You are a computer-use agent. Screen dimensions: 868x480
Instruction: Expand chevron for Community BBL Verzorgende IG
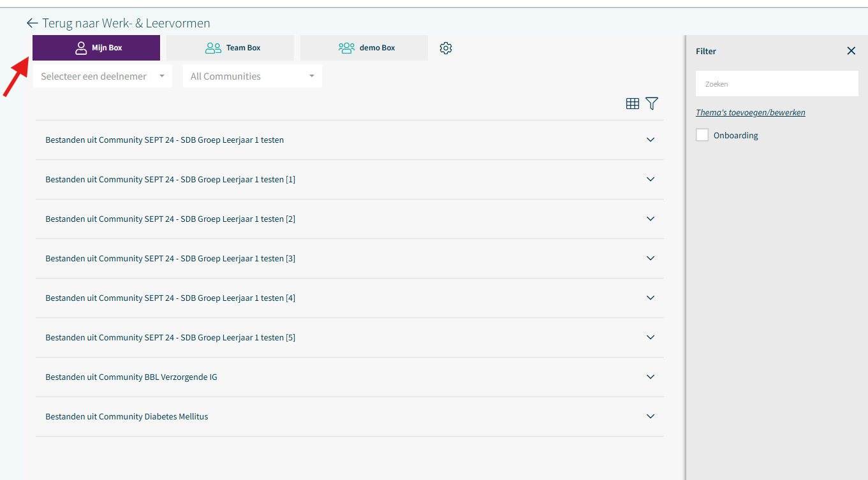pos(651,377)
